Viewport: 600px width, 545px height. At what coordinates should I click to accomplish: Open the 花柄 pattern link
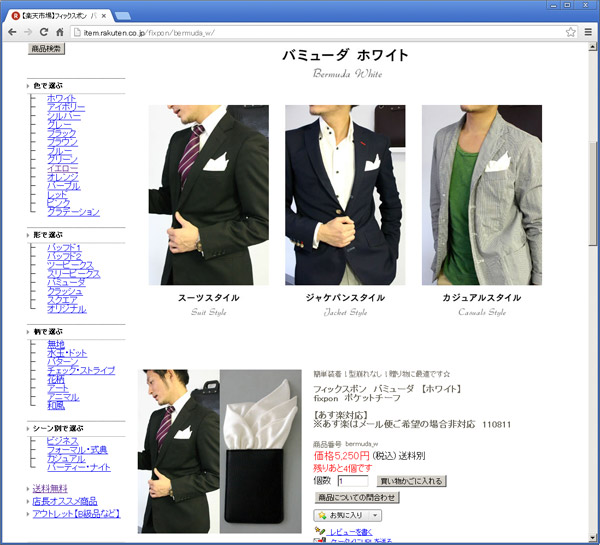(56, 379)
